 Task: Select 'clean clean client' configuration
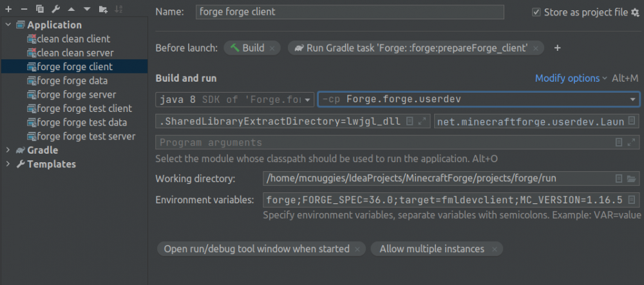[73, 39]
